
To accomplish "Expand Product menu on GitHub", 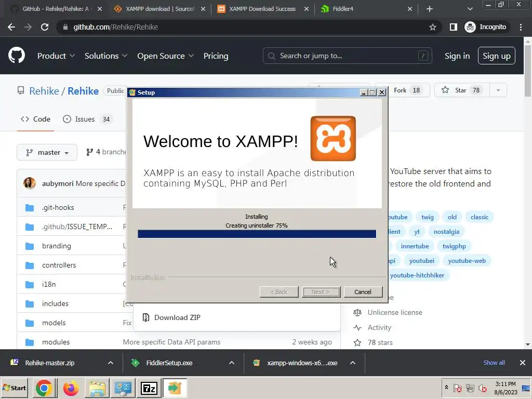I will (56, 56).
